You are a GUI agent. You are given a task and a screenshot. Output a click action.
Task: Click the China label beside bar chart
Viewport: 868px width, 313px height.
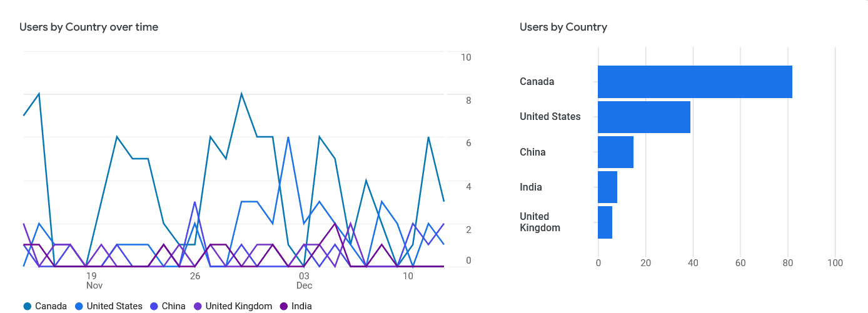tap(533, 152)
